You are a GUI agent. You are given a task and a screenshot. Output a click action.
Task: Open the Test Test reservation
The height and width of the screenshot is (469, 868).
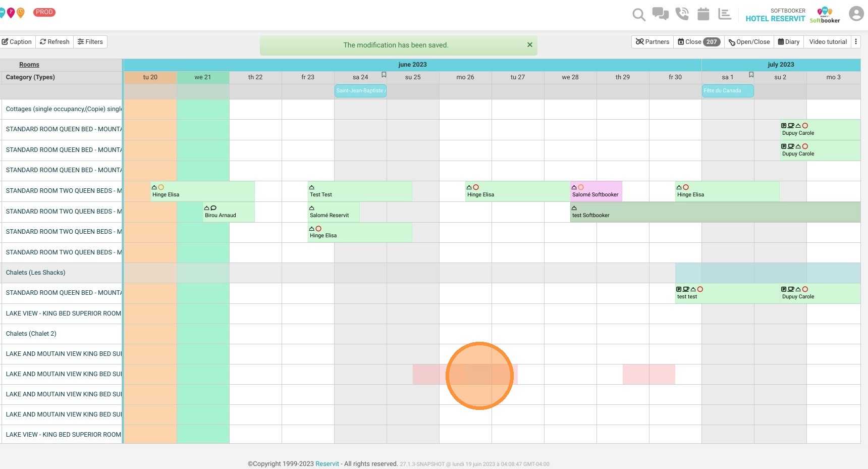[x=360, y=191]
